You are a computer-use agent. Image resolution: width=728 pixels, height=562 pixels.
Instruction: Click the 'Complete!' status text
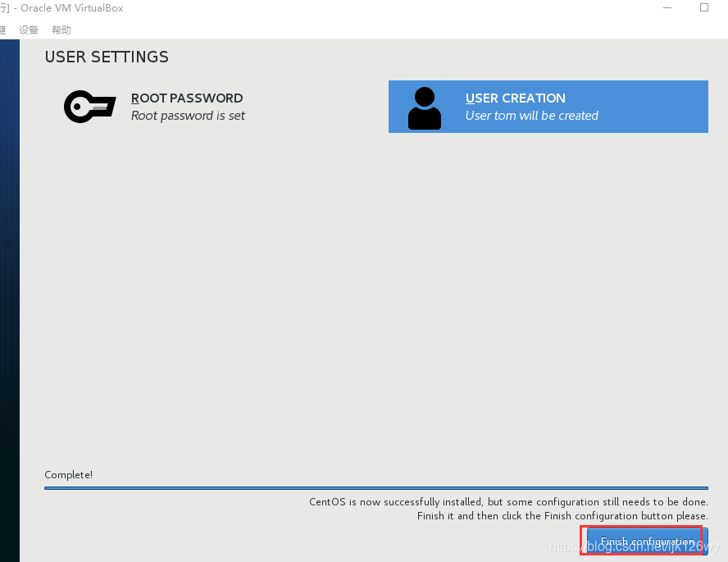(68, 475)
